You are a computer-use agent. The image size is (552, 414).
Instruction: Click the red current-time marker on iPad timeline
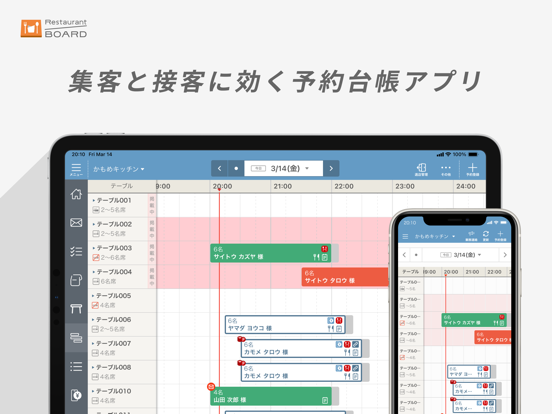click(x=219, y=190)
